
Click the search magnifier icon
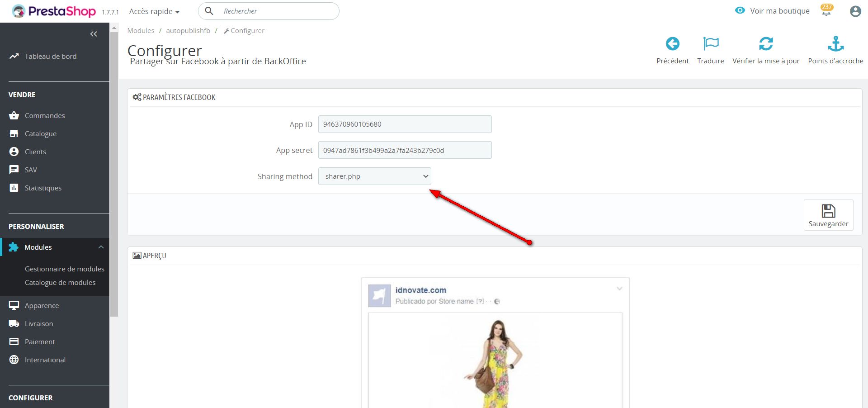209,11
